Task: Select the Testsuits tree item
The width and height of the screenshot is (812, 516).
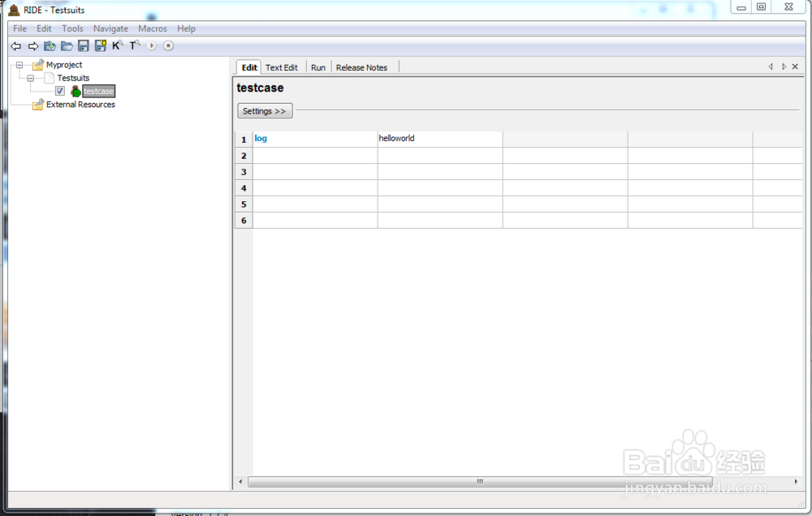Action: coord(73,78)
